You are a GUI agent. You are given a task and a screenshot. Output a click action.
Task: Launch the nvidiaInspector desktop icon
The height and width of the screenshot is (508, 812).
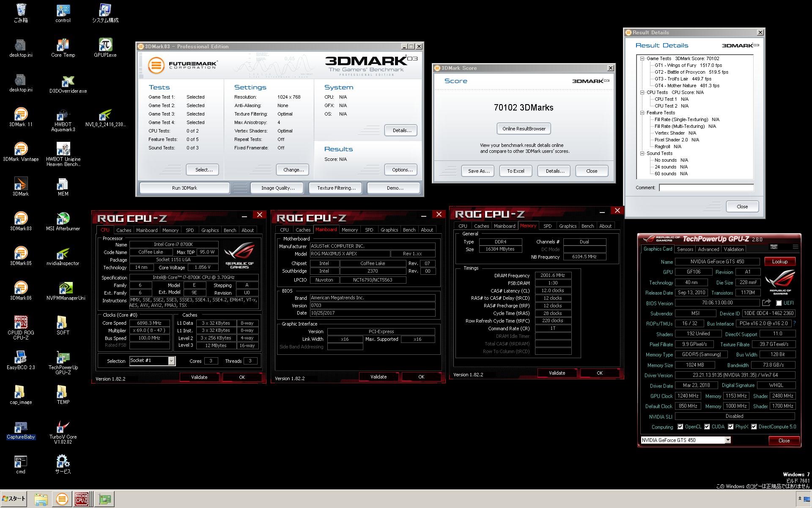tap(63, 256)
